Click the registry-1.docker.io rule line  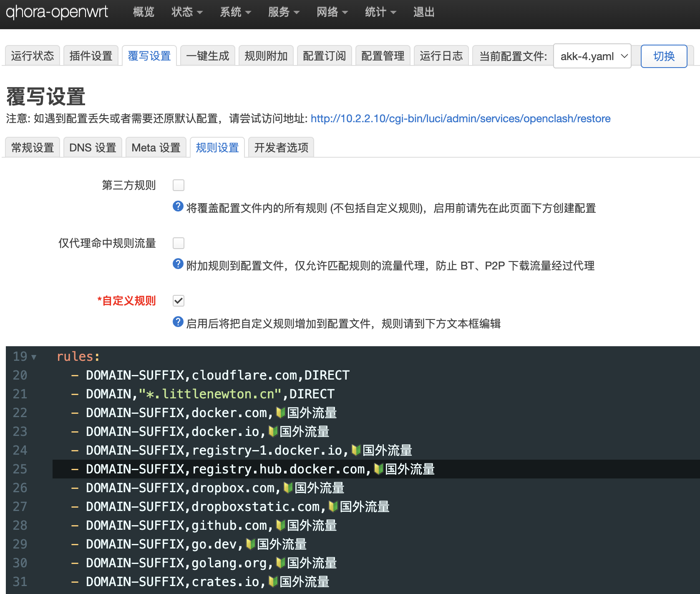[242, 451]
